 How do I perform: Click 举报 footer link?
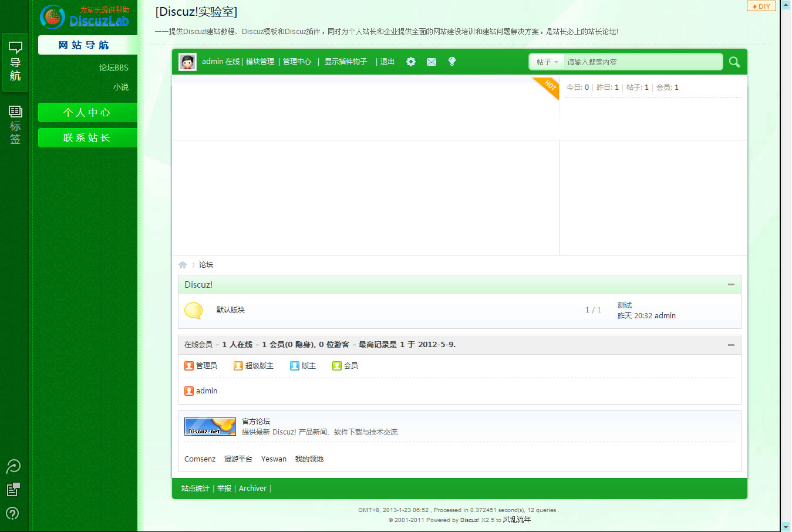(x=224, y=489)
